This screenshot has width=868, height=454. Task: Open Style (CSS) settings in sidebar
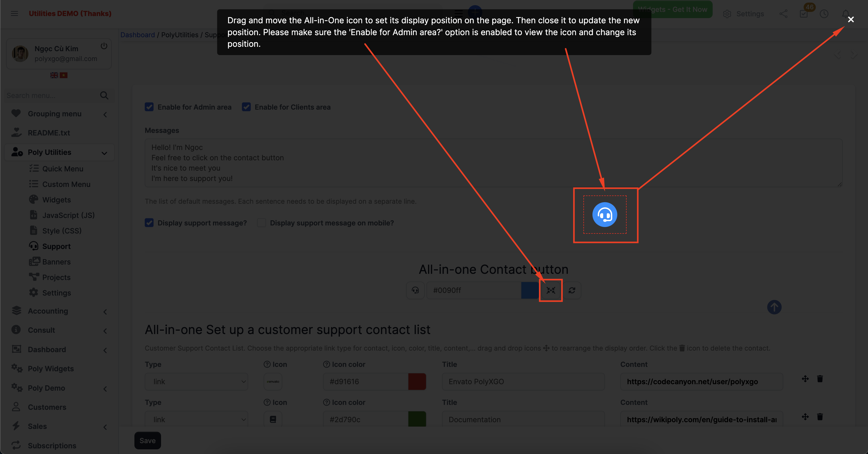click(x=62, y=231)
